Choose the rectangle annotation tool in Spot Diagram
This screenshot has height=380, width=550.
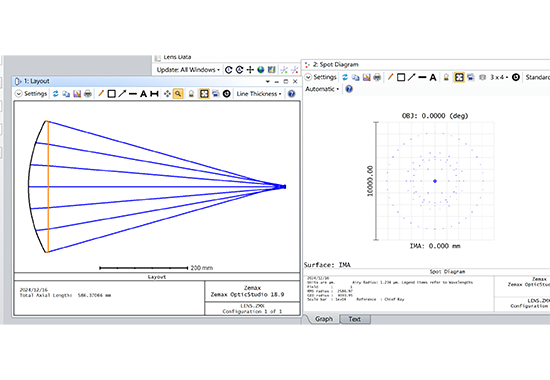click(401, 77)
